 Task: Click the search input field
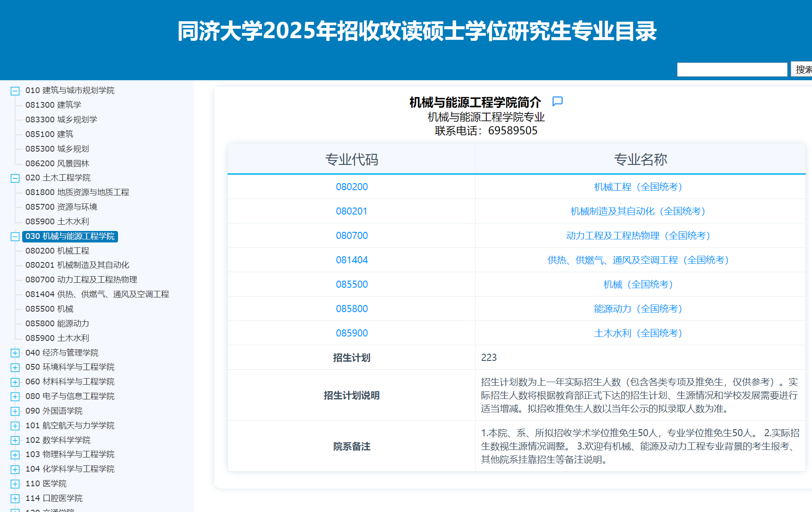coord(732,70)
